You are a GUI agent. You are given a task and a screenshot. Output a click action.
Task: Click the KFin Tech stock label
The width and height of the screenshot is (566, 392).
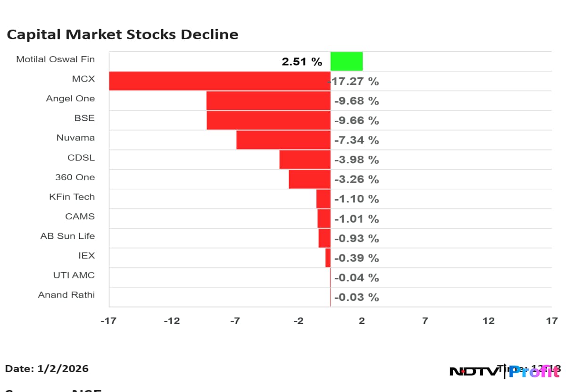click(72, 197)
